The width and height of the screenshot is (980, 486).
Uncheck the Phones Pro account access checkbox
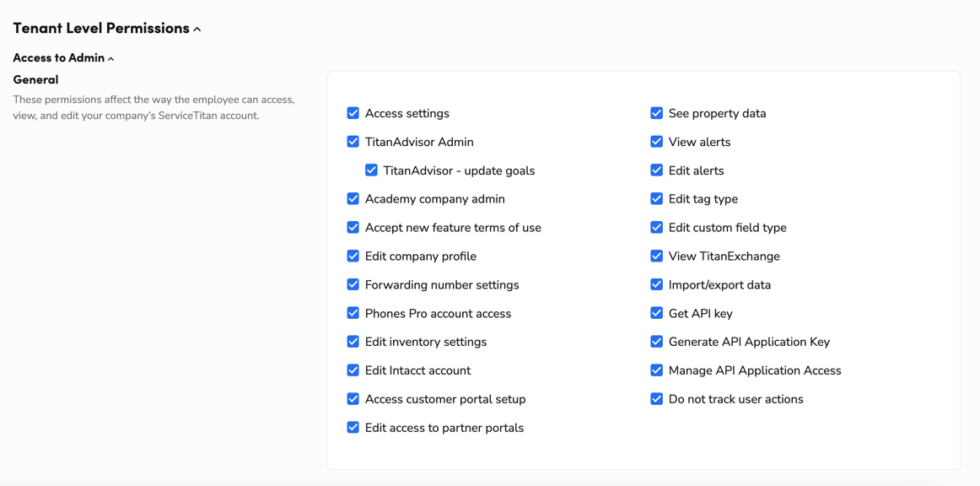353,313
